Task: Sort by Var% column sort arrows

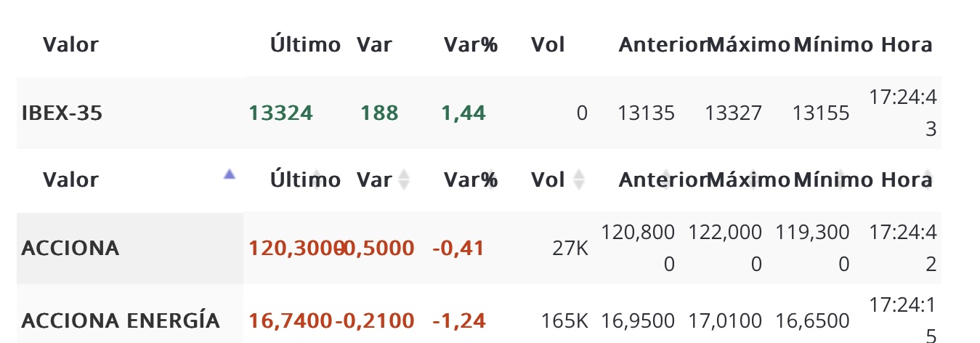Action: click(x=493, y=179)
